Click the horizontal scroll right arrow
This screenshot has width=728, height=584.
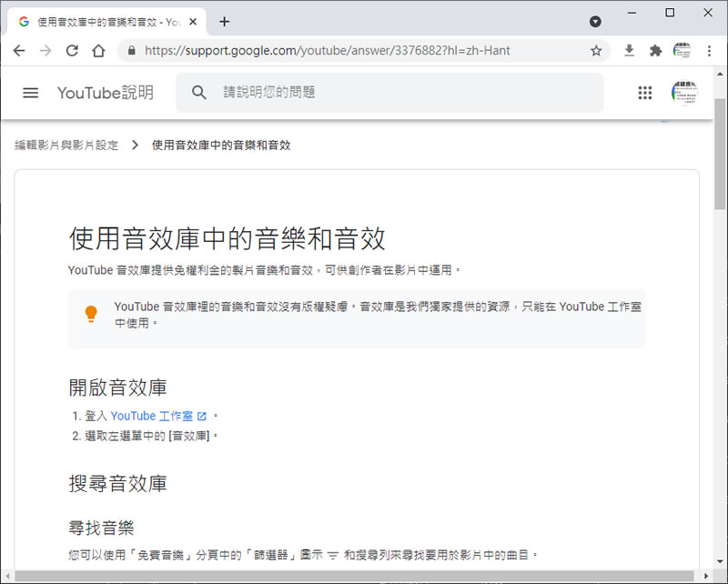pos(706,576)
